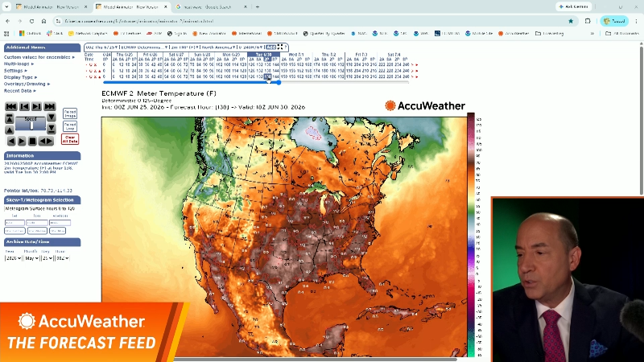The image size is (644, 362).
Task: Focus the meteogram Lat input field
Action: point(14,223)
